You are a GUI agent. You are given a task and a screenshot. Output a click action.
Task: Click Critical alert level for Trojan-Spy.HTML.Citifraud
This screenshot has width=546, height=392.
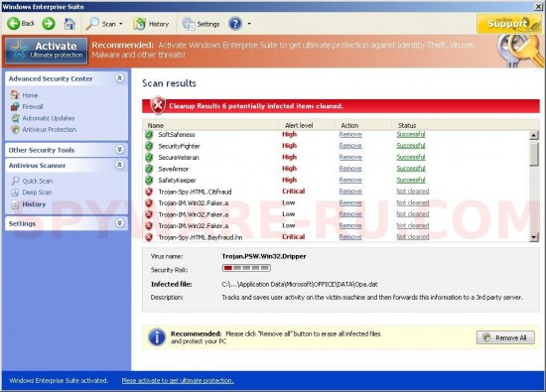coord(294,192)
